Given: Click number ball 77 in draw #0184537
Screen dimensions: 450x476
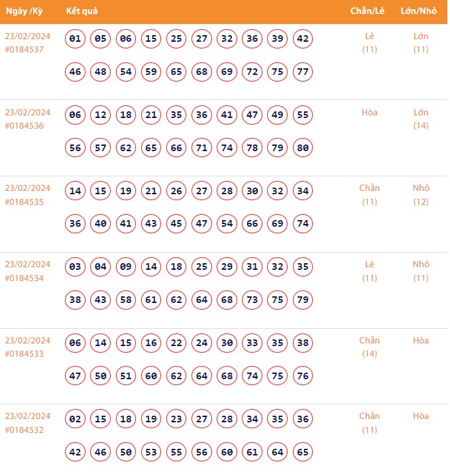Looking at the screenshot, I should [x=303, y=72].
